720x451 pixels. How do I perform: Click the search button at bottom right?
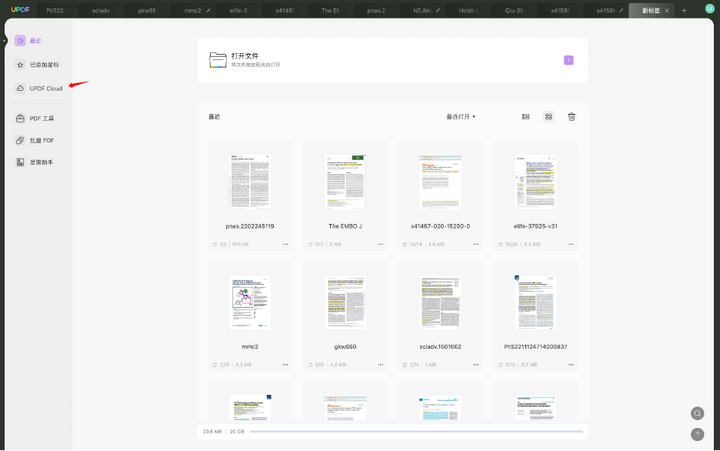[697, 413]
